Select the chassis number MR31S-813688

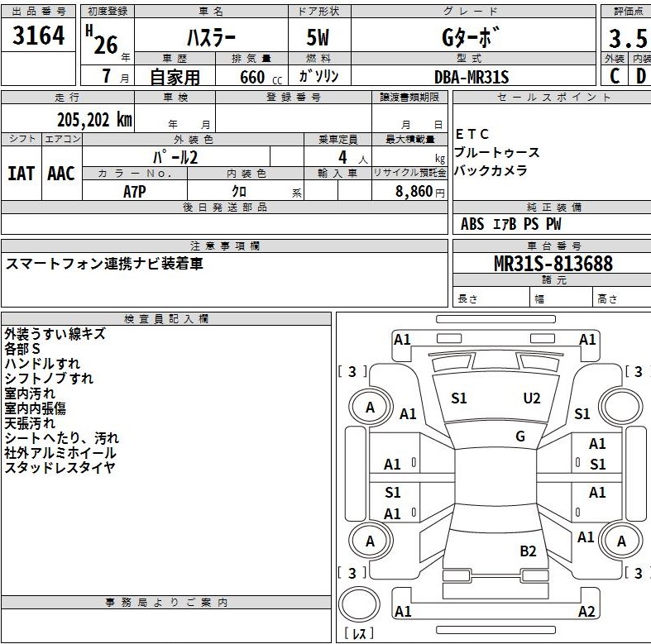[x=553, y=263]
